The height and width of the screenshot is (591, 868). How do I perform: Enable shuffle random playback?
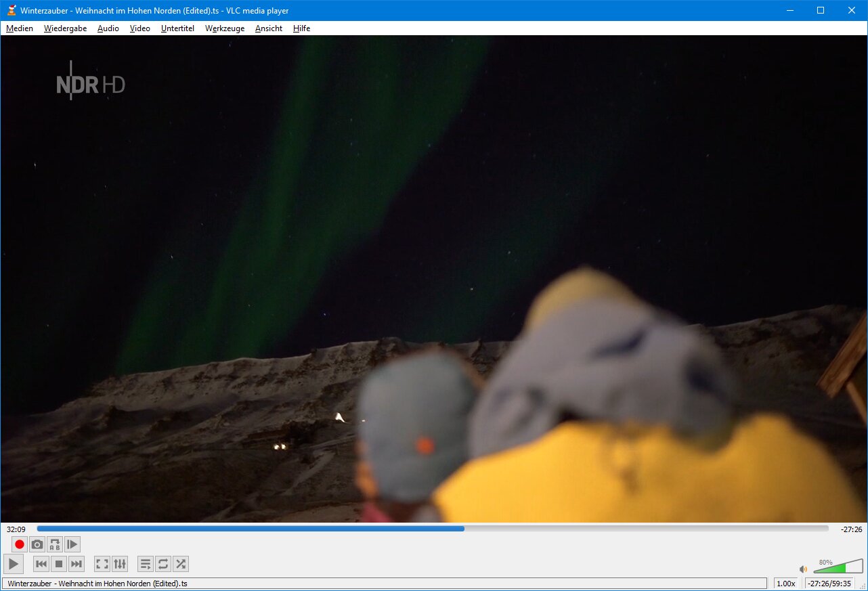pos(181,564)
